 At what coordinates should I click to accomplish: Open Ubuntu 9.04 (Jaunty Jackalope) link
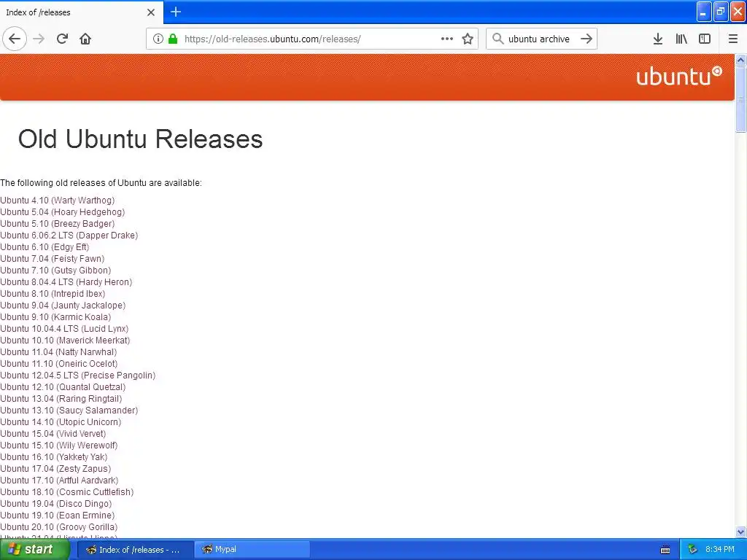tap(63, 306)
